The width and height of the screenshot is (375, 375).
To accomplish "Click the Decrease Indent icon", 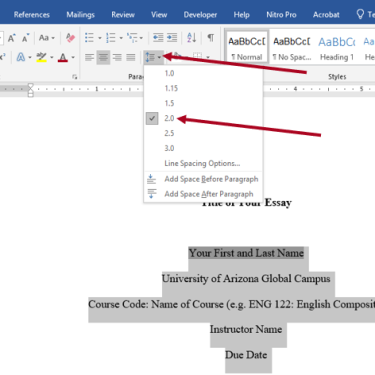I will (x=158, y=38).
